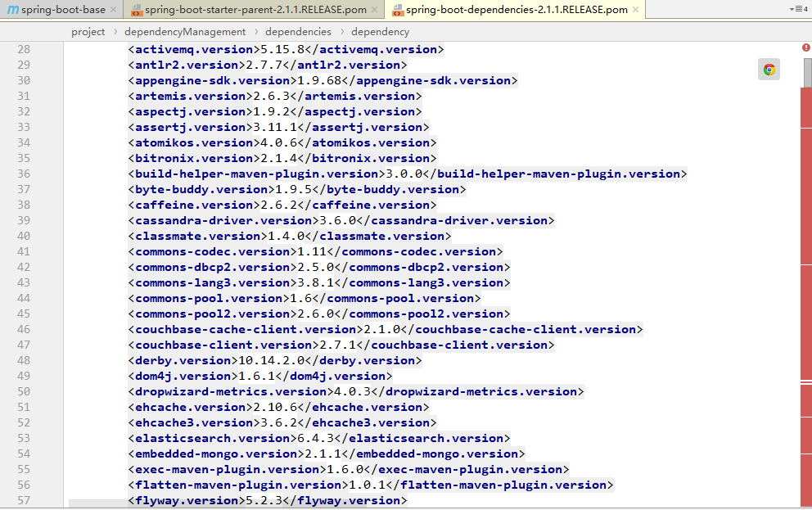
Task: Close the spring-boot-starter-parent pom tab
Action: pyautogui.click(x=376, y=10)
